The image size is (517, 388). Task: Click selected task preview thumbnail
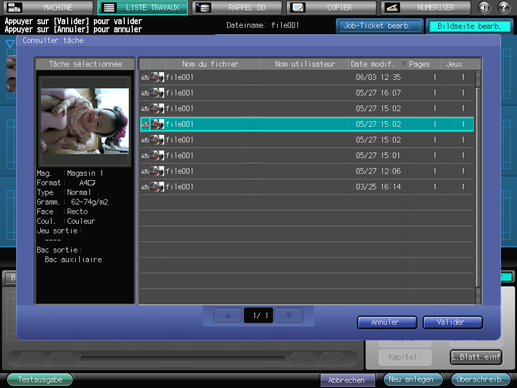(x=85, y=121)
